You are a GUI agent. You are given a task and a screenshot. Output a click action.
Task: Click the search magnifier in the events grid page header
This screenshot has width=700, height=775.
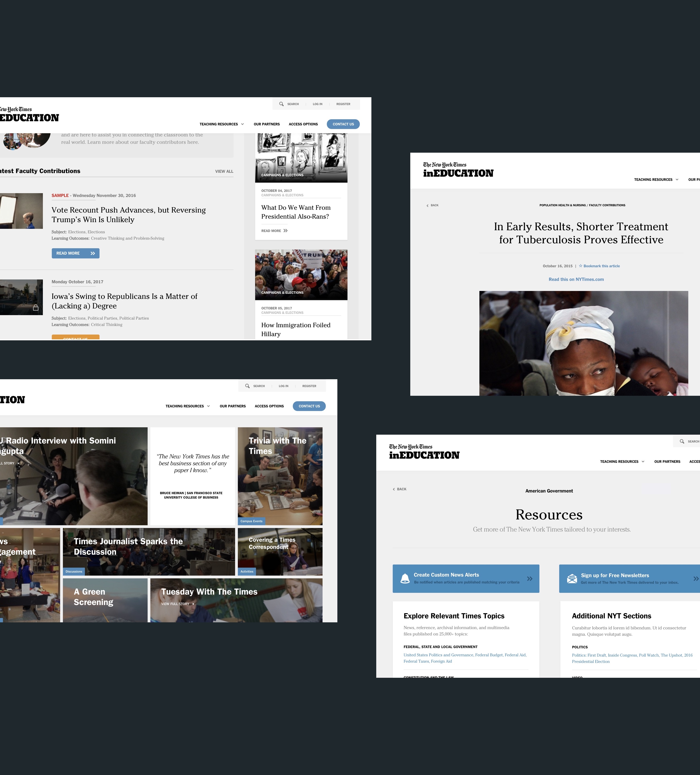click(247, 386)
